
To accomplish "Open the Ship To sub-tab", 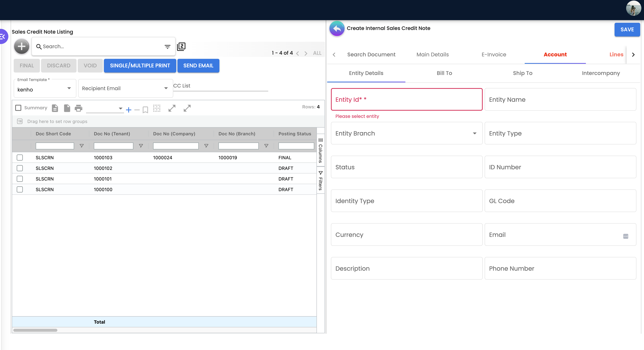I will click(522, 73).
